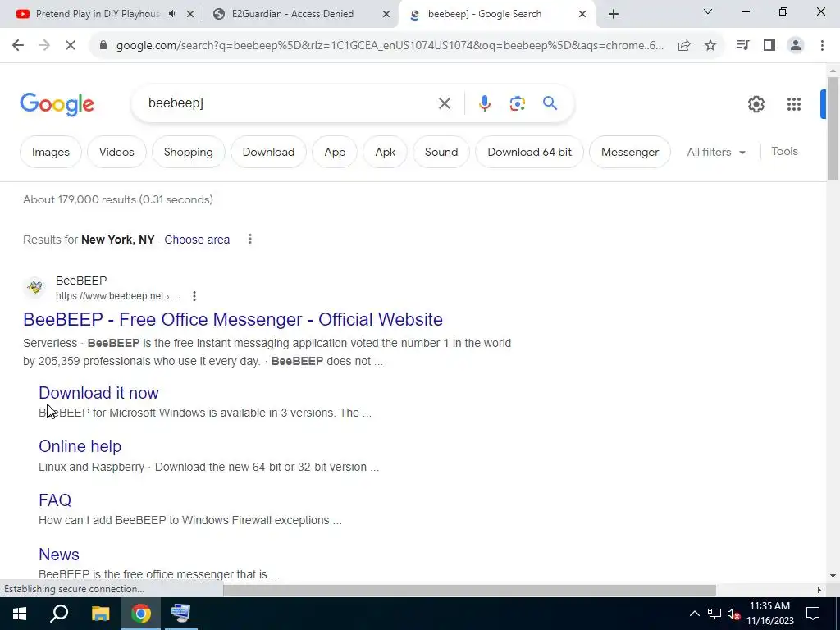Select the beebeep] - Google Search tab
Viewport: 840px width, 630px height.
[484, 14]
